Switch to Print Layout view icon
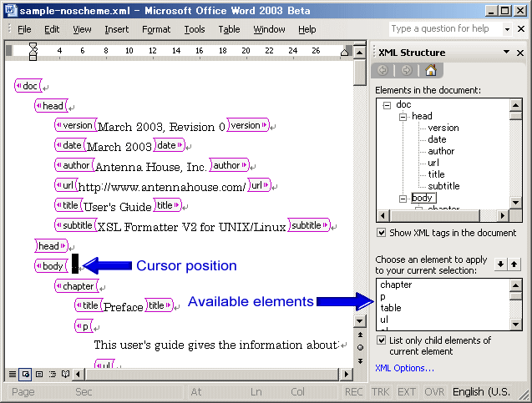The width and height of the screenshot is (532, 403). click(39, 374)
